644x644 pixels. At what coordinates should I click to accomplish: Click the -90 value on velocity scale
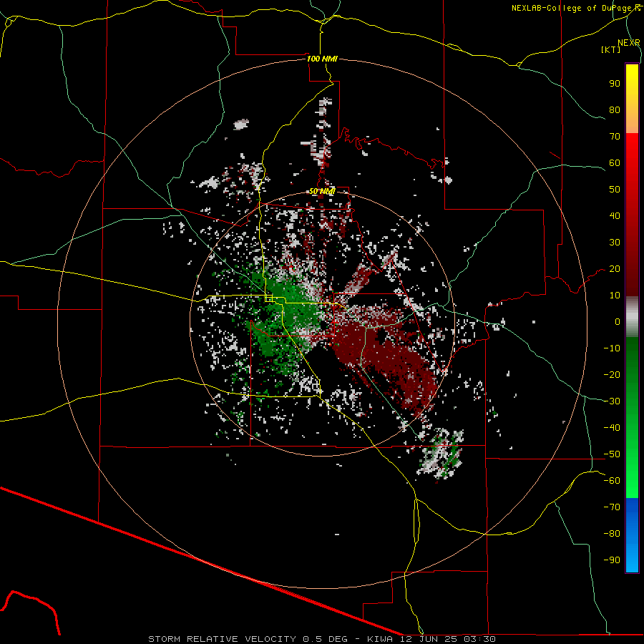[x=612, y=560]
